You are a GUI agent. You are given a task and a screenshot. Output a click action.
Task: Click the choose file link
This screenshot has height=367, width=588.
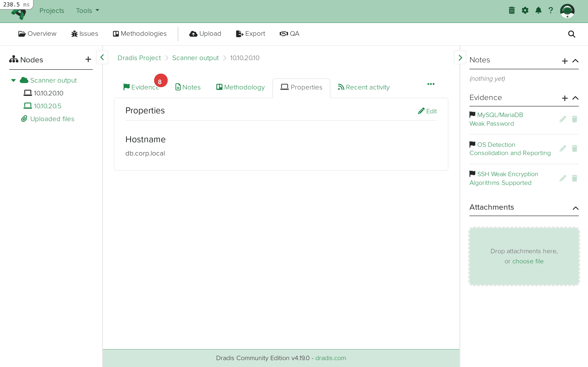(x=528, y=261)
